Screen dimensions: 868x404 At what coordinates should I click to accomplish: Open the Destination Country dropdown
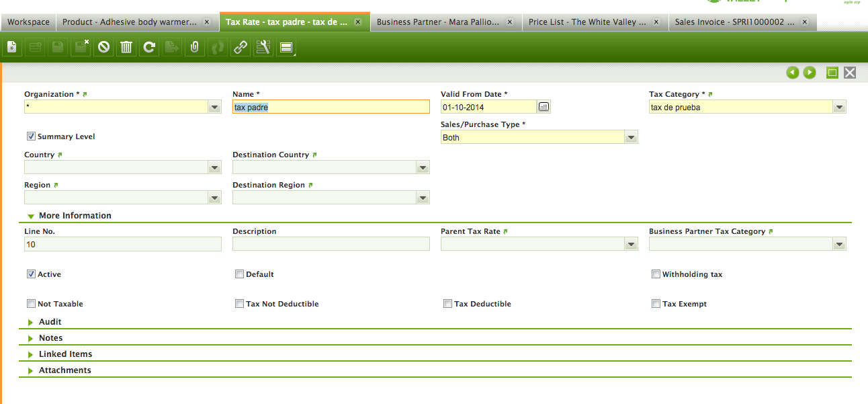[x=423, y=167]
